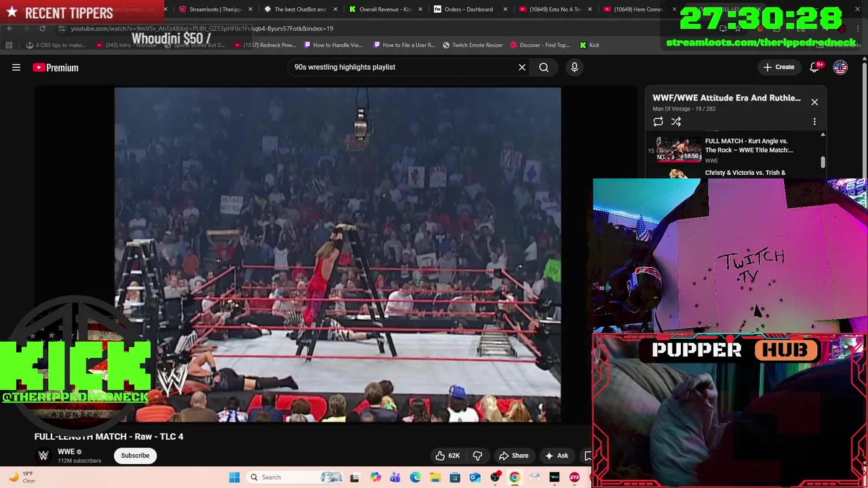Toggle shuffle playlist

tap(676, 121)
